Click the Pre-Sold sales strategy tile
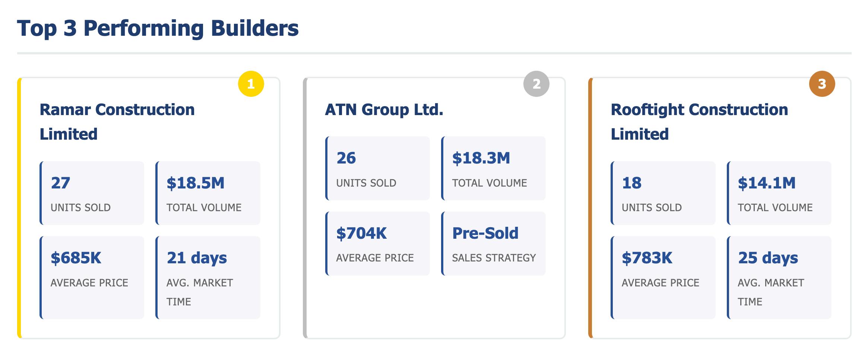The image size is (868, 362). pyautogui.click(x=494, y=244)
